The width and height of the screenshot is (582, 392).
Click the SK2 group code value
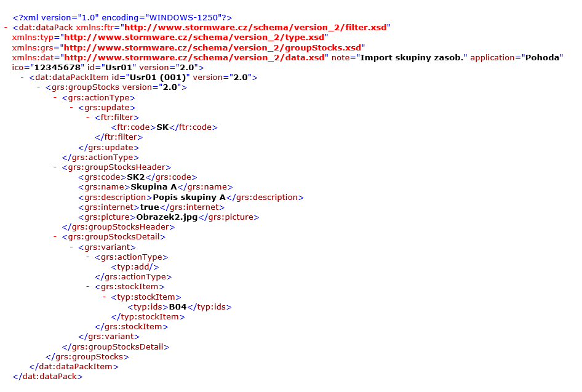[138, 177]
